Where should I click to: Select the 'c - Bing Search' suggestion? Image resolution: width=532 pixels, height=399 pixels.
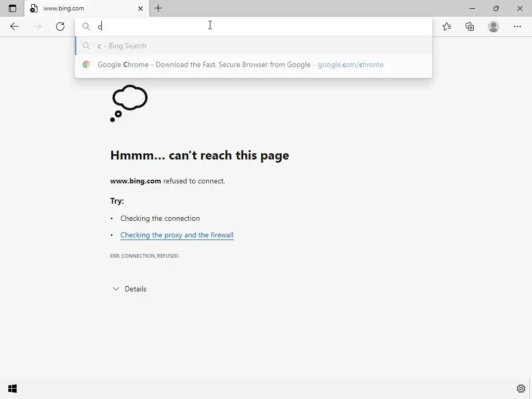254,46
